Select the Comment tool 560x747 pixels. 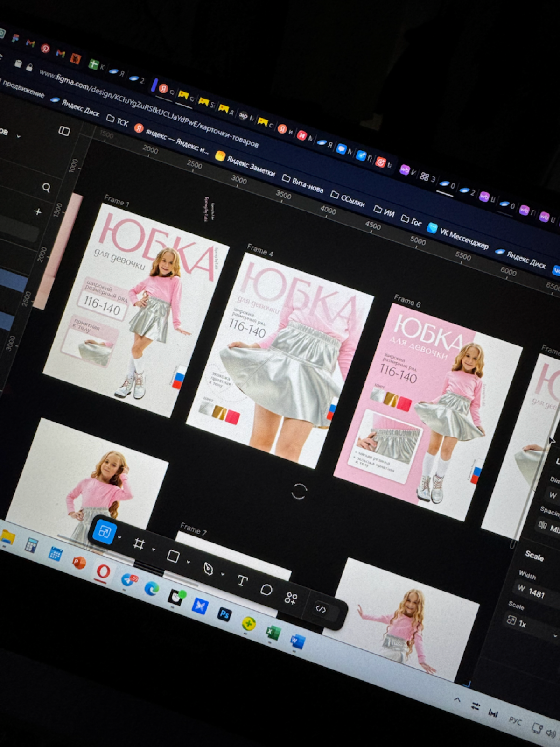coord(266,589)
